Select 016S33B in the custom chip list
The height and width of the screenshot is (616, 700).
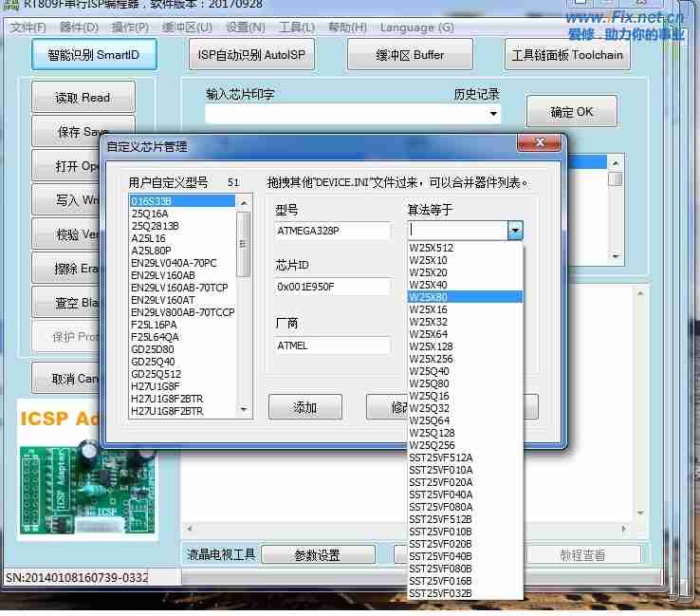point(182,201)
